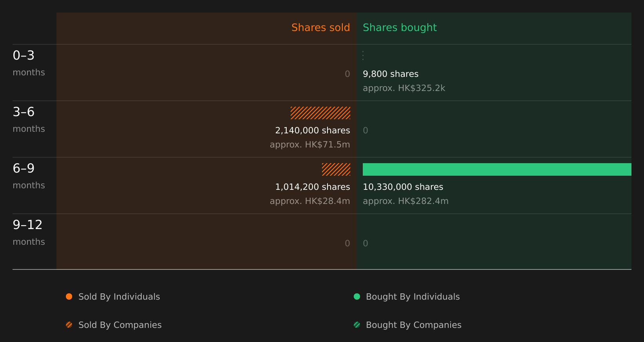The height and width of the screenshot is (342, 644).
Task: Click the 9,800 shares value
Action: [x=391, y=74]
